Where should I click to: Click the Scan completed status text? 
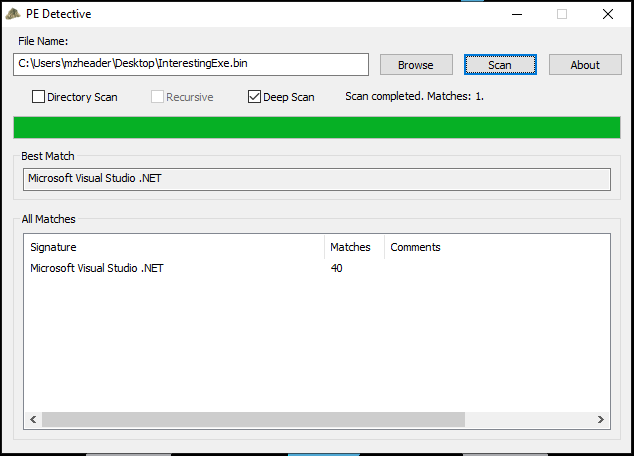(414, 96)
